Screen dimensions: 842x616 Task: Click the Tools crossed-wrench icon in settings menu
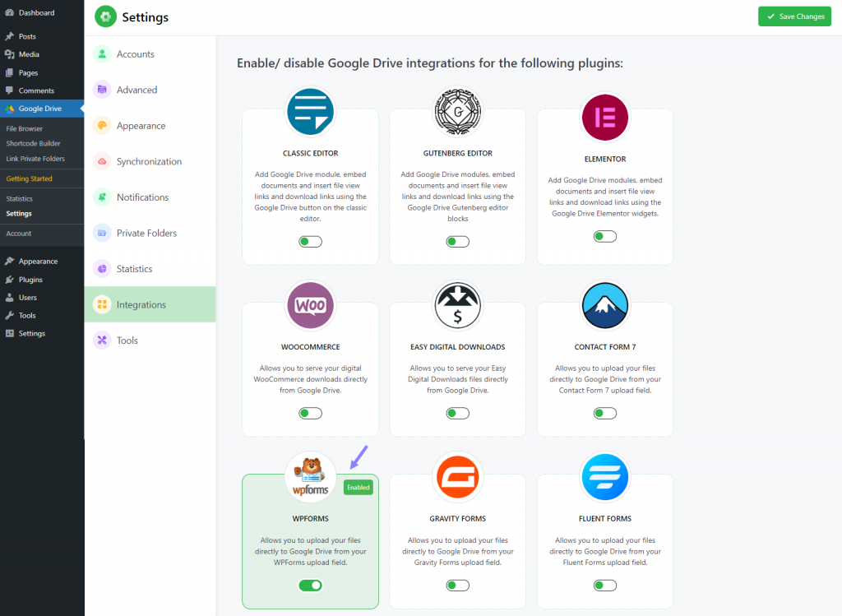(102, 340)
